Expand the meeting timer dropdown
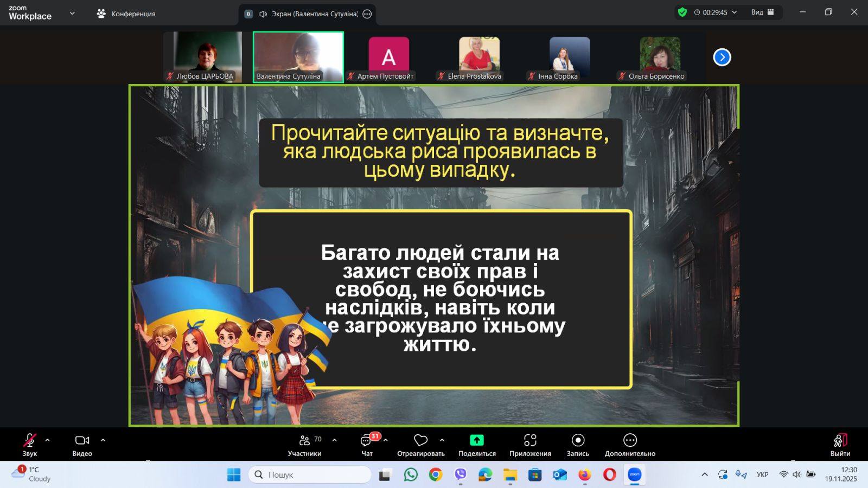868x488 pixels. click(x=735, y=12)
